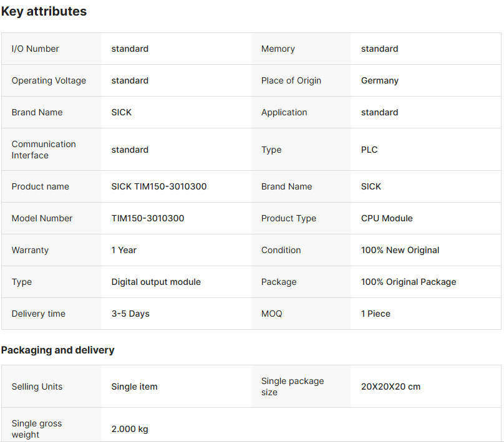504x442 pixels.
Task: Click the Operating Voltage label
Action: coord(49,80)
